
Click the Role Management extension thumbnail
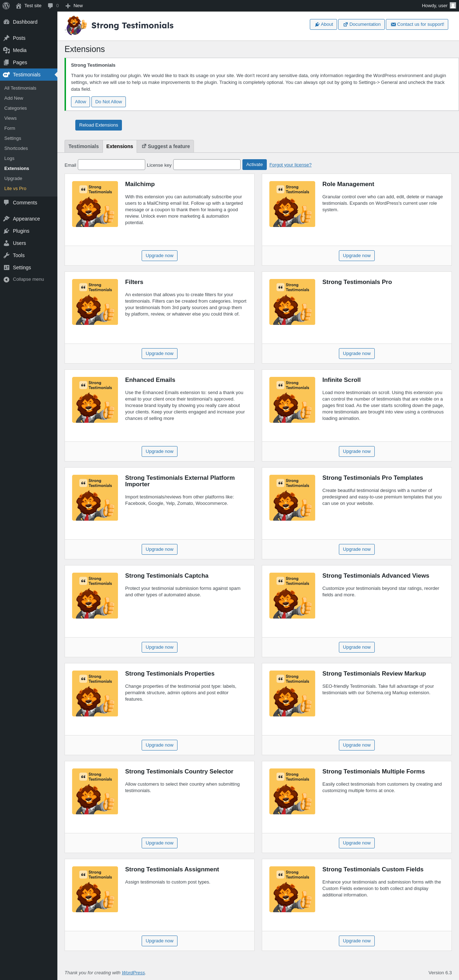292,204
